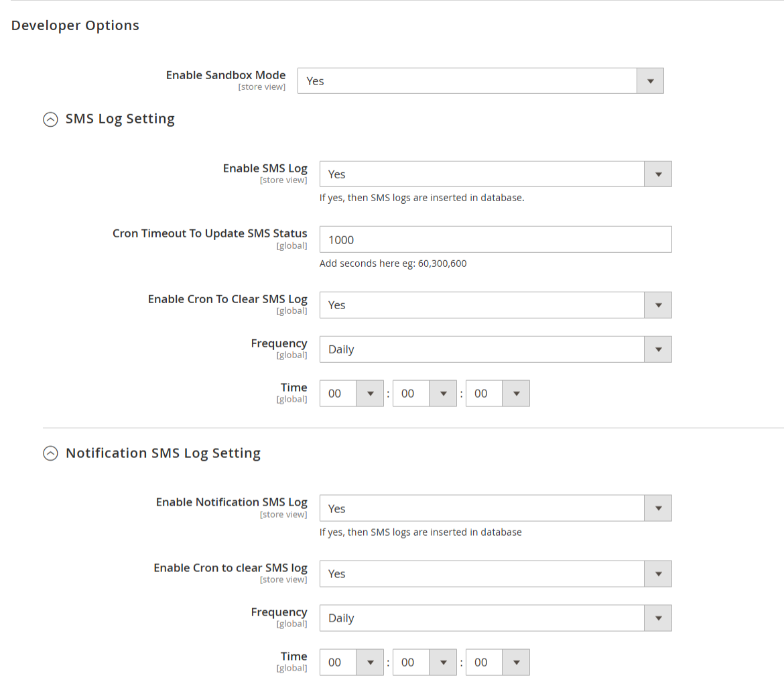The height and width of the screenshot is (690, 784).
Task: Open Enable SMS Log dropdown
Action: (x=495, y=174)
